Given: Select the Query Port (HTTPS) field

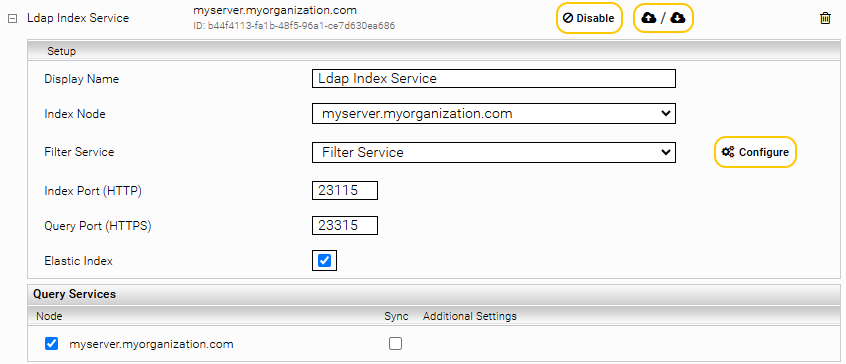Looking at the screenshot, I should (x=345, y=225).
